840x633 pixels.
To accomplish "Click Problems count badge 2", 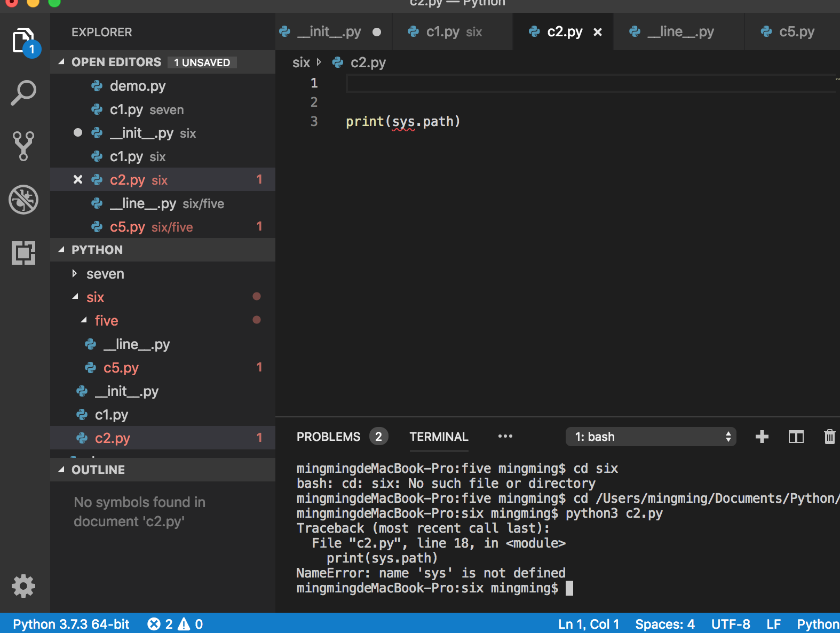I will [x=378, y=437].
